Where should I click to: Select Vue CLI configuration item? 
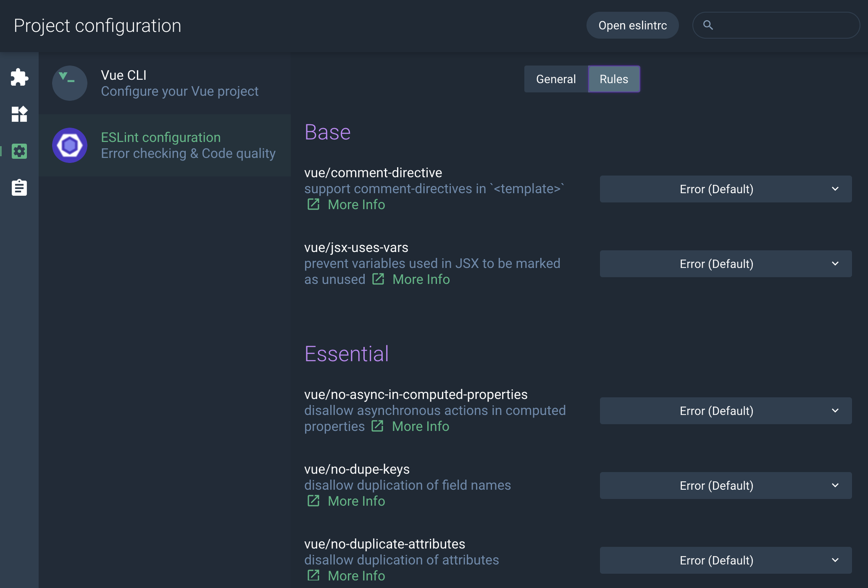point(165,83)
